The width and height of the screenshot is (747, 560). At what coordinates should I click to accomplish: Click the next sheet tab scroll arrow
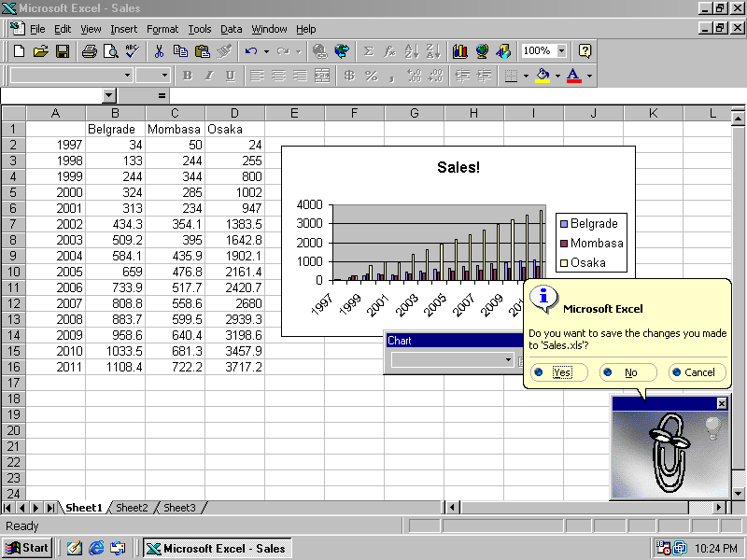pos(36,508)
